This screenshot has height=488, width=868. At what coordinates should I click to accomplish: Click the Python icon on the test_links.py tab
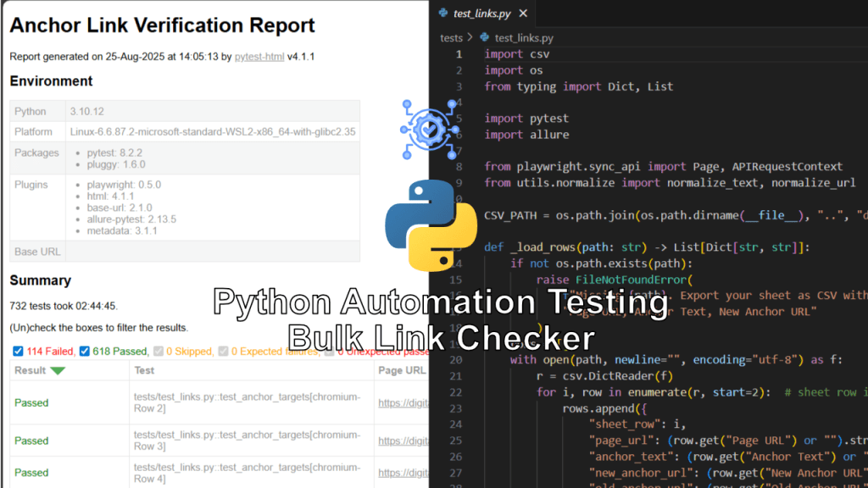click(x=442, y=14)
